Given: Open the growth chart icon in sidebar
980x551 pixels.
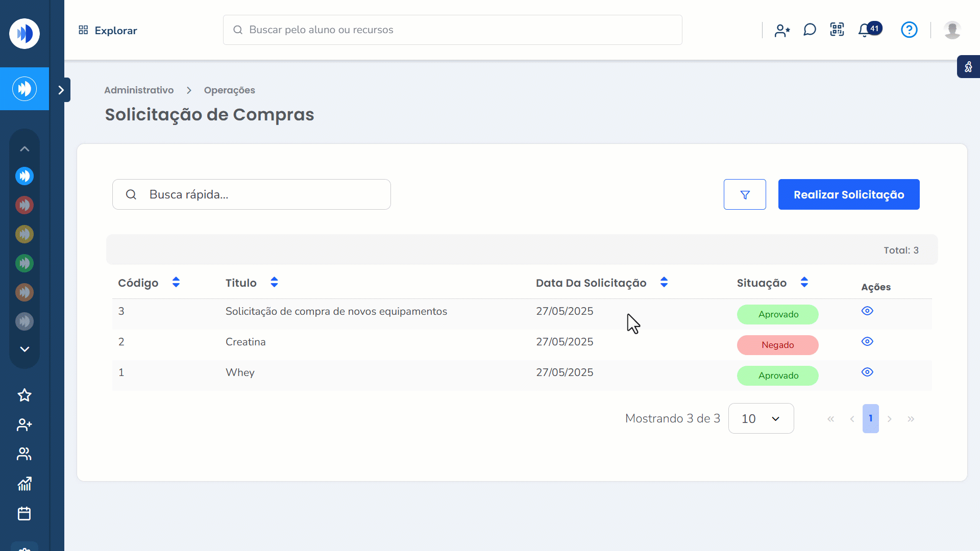Looking at the screenshot, I should click(x=24, y=484).
